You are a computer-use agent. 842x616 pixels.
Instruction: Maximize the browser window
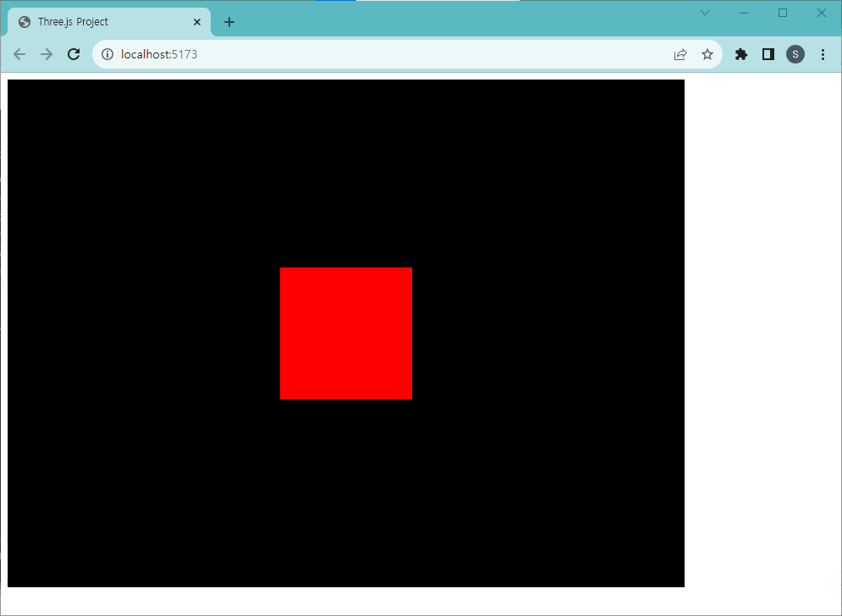coord(783,13)
